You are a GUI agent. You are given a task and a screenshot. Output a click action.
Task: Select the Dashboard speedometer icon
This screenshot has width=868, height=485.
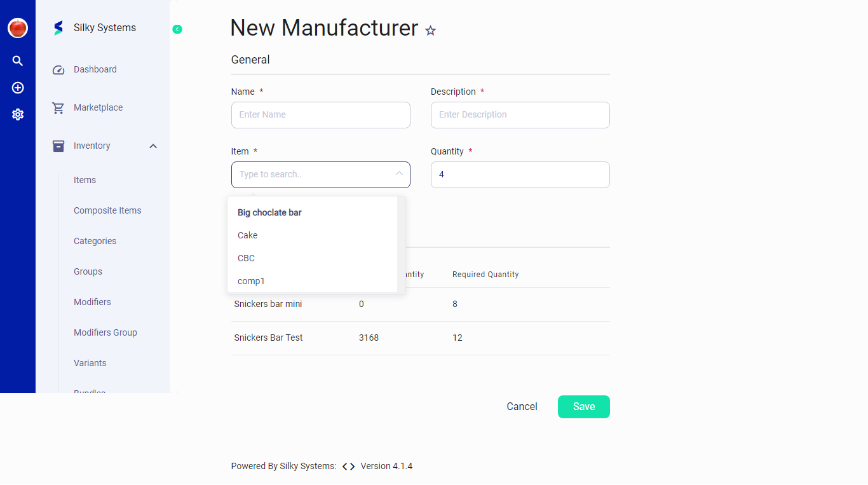tap(58, 69)
